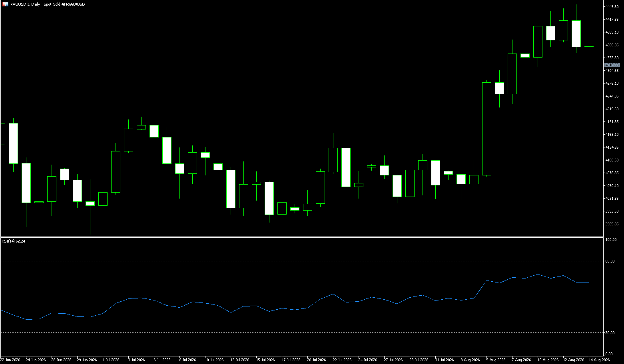This screenshot has width=624, height=364.
Task: Click the 4106.60 price axis label
Action: (x=612, y=160)
